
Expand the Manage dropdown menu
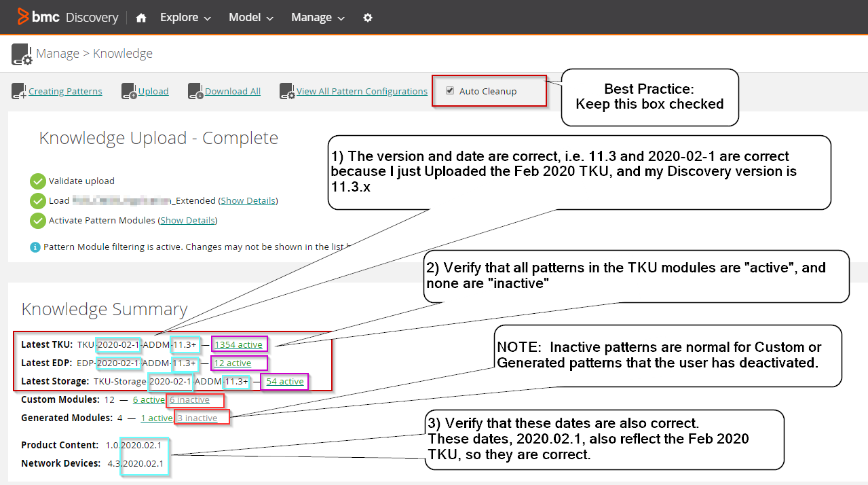point(318,18)
